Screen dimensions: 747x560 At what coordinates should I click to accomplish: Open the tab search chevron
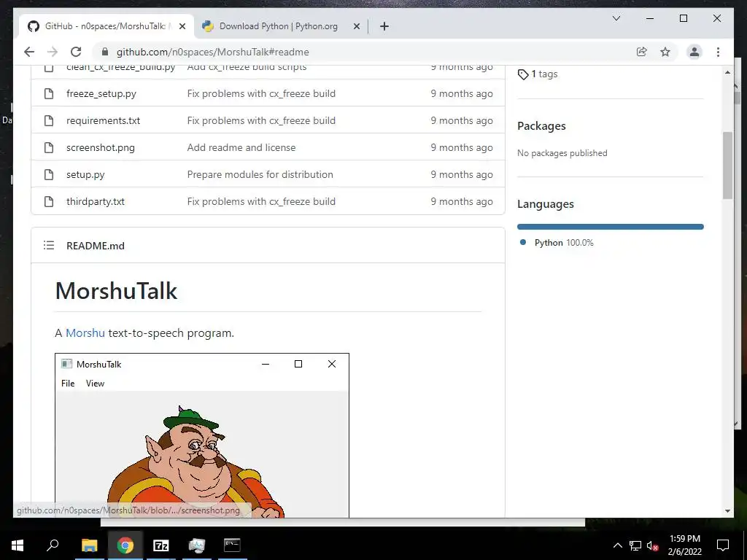pos(616,18)
